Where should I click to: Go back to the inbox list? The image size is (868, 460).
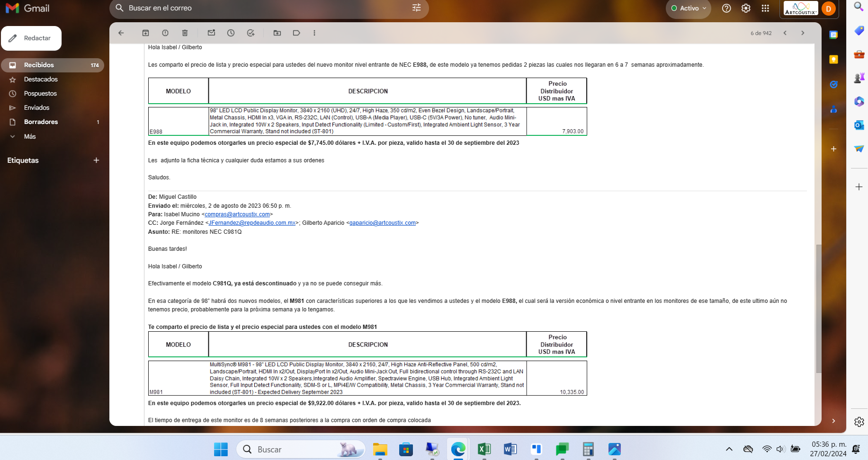coord(121,33)
